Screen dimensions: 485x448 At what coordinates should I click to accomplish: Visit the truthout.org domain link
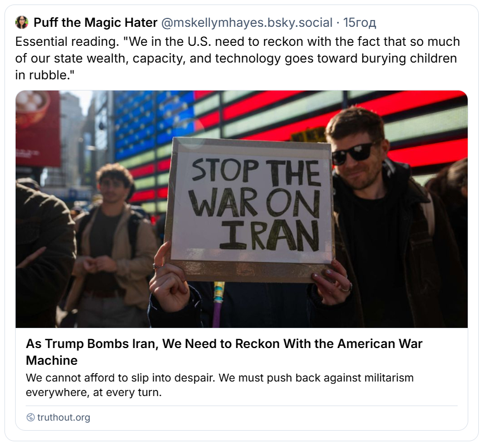(x=63, y=417)
